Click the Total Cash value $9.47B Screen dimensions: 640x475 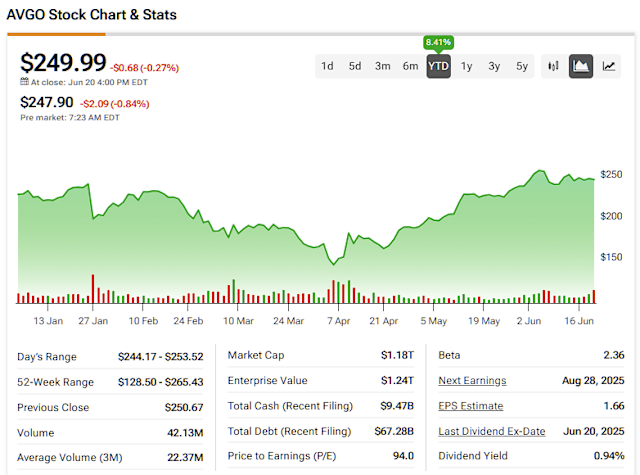[397, 406]
